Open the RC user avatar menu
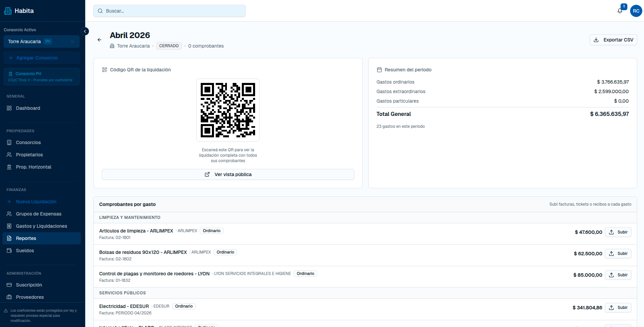Viewport: 644px width, 327px height. [x=636, y=11]
